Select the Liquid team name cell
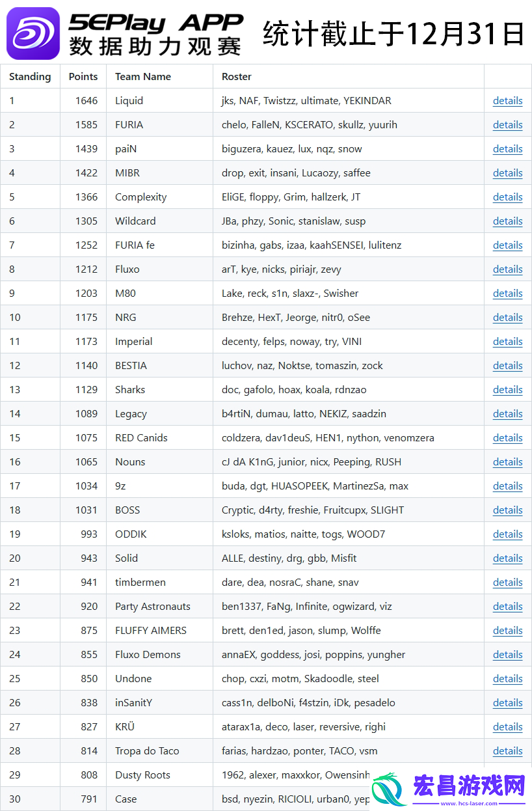This screenshot has height=811, width=532. [x=160, y=101]
